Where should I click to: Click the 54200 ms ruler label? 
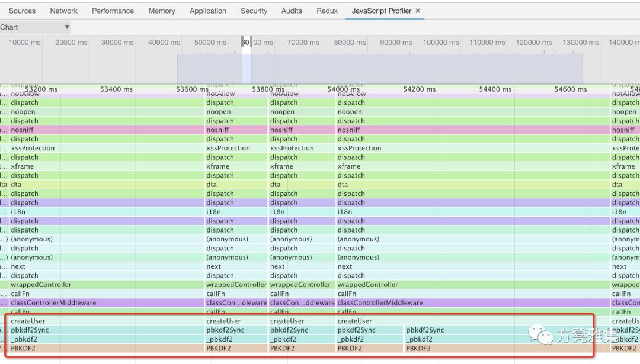[419, 89]
